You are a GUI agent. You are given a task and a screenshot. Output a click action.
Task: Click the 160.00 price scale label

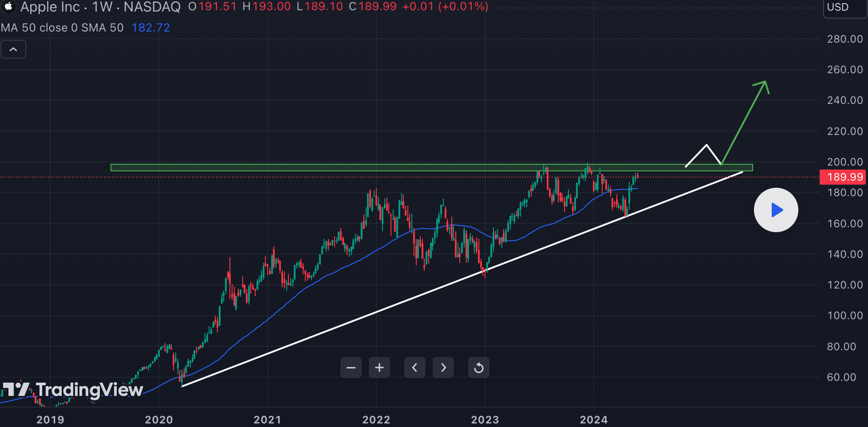845,224
